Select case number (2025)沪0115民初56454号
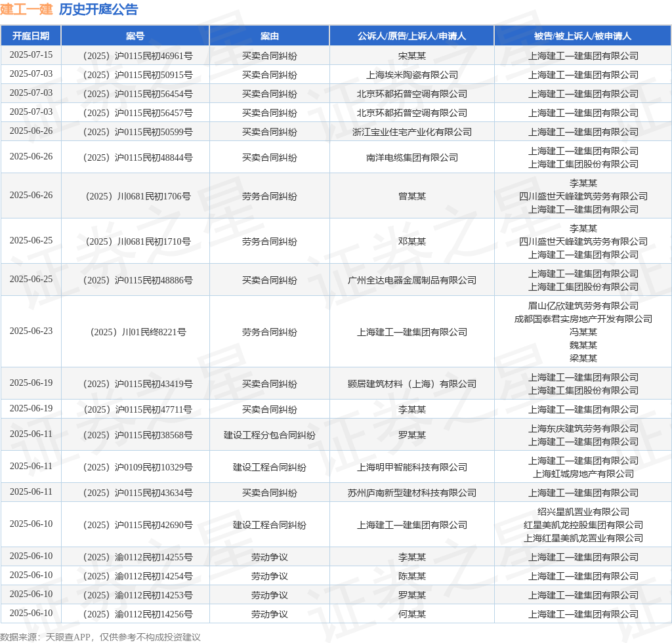672x643 pixels. [138, 94]
